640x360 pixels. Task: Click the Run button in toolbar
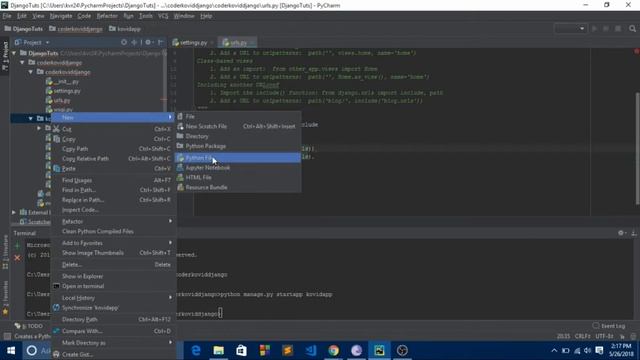[x=594, y=29]
